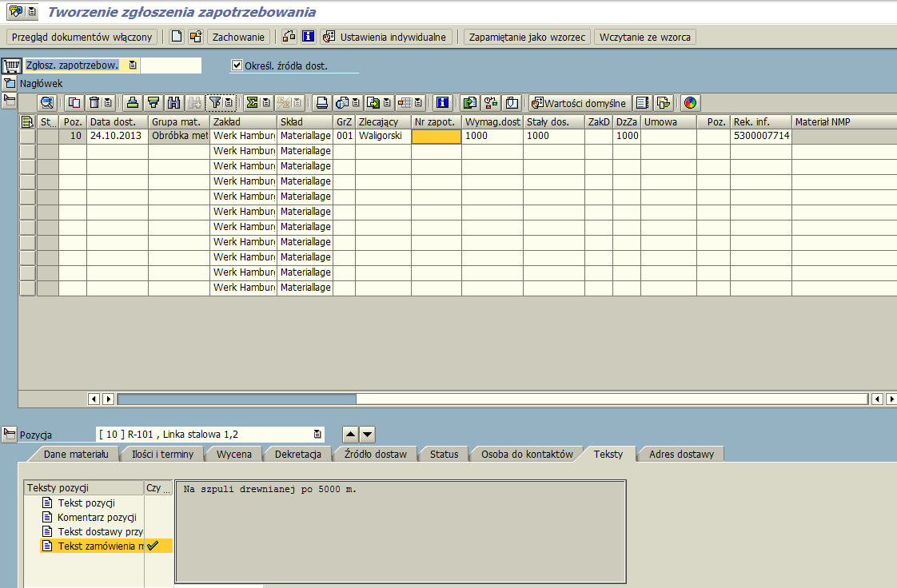Screen dimensions: 897x588
Task: Click the Select layout grid icon
Action: pos(405,103)
